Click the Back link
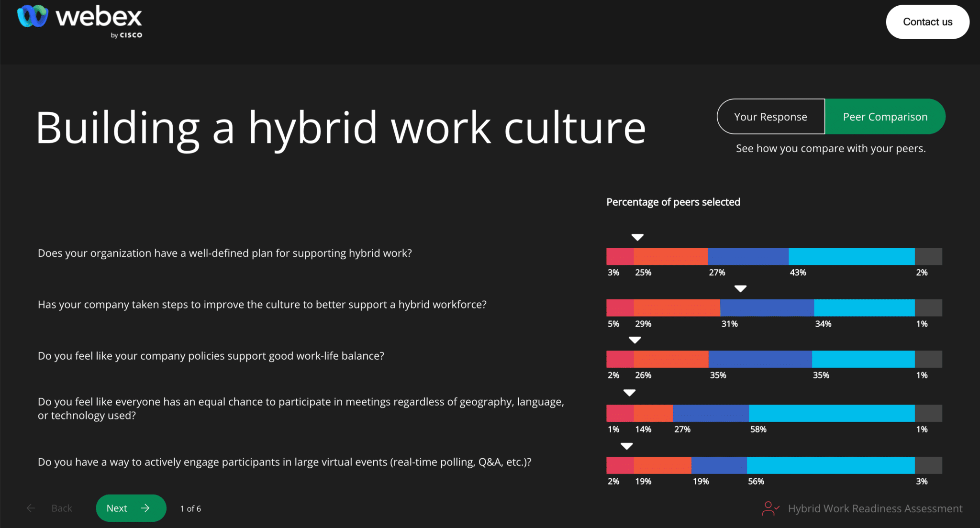The width and height of the screenshot is (980, 528). pos(62,508)
